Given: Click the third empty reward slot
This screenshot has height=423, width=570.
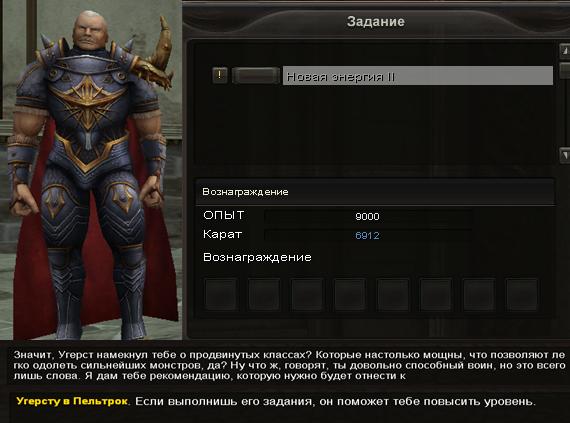Looking at the screenshot, I should tap(307, 294).
